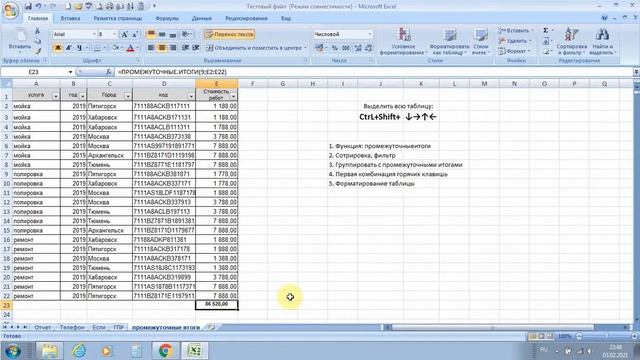This screenshot has width=640, height=360.
Task: Align cell content to bottom
Action: pyautogui.click(x=173, y=34)
